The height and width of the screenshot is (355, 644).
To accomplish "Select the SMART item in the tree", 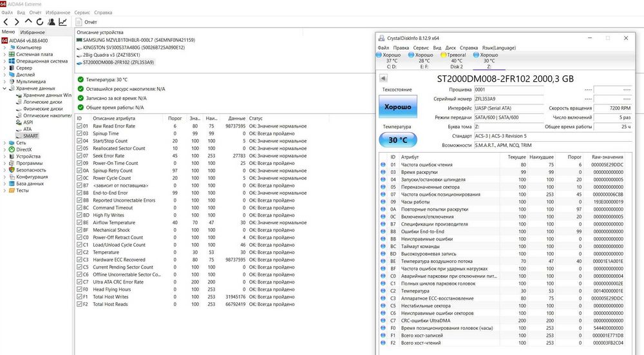I will coord(30,136).
